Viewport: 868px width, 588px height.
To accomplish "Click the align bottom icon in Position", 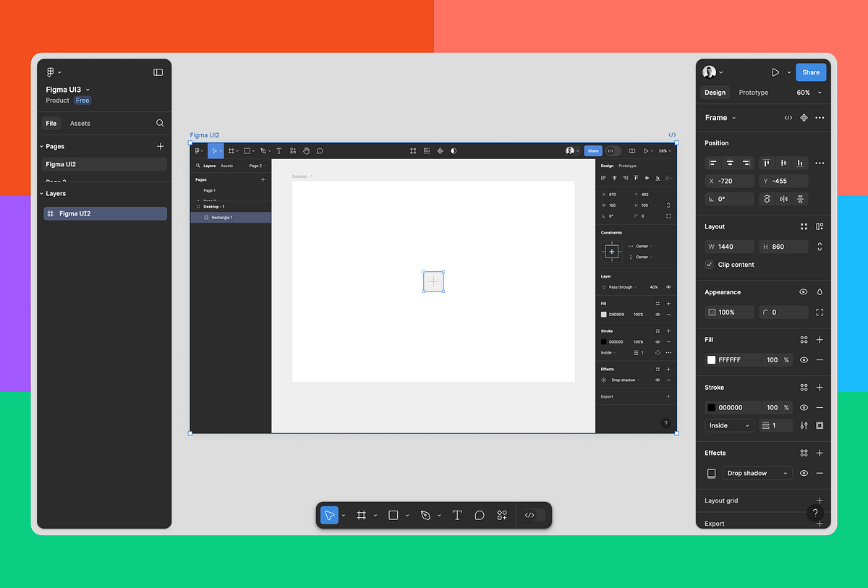I will (x=800, y=163).
